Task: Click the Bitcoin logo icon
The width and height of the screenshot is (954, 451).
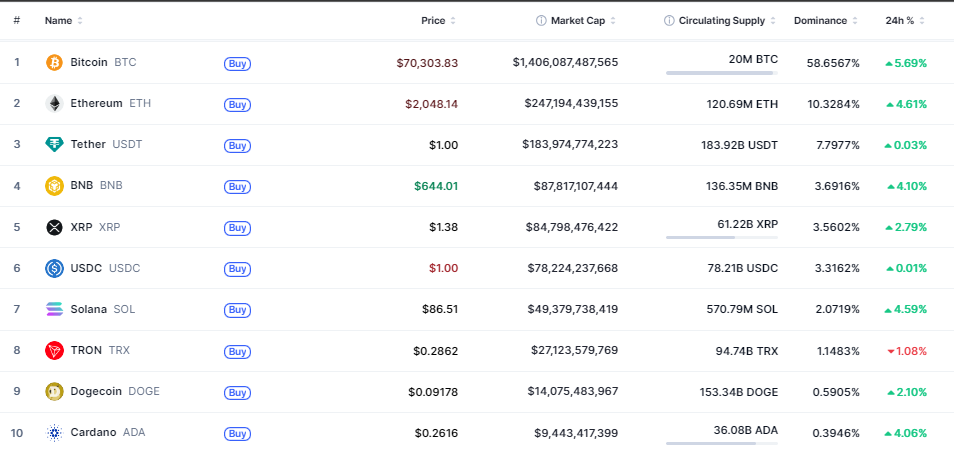Action: 54,62
